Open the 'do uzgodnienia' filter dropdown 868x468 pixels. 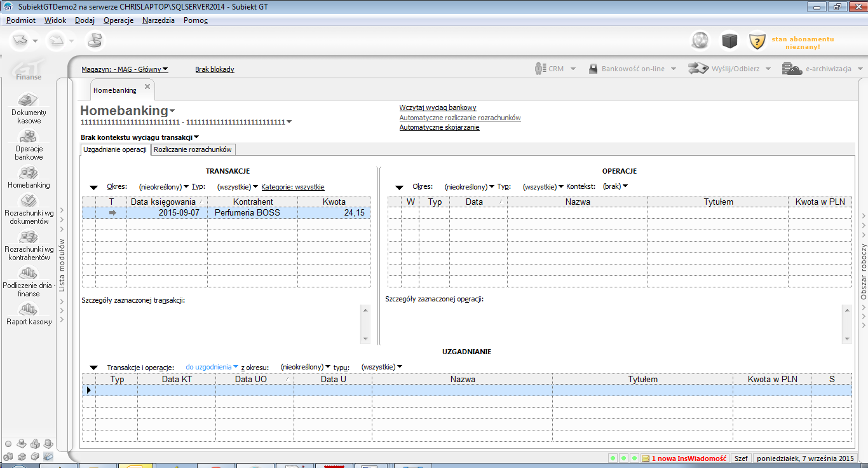[212, 368]
